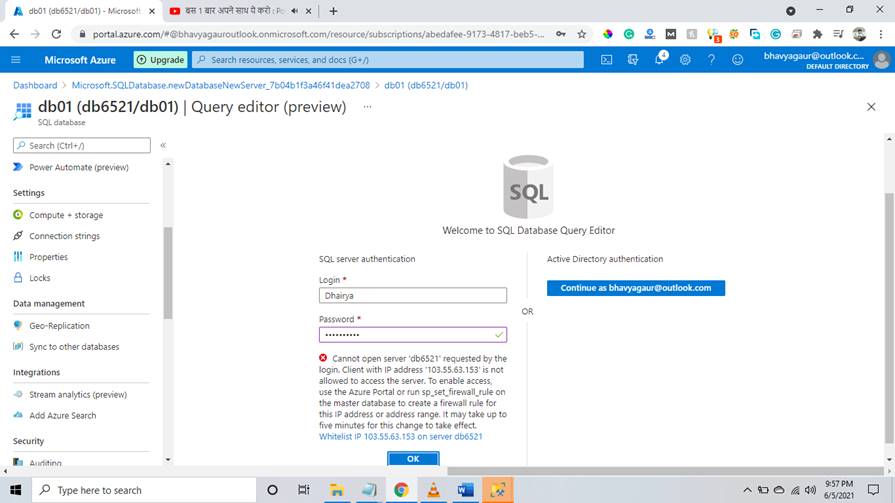Close the YouTube tab
This screenshot has height=503, width=895.
(x=308, y=11)
